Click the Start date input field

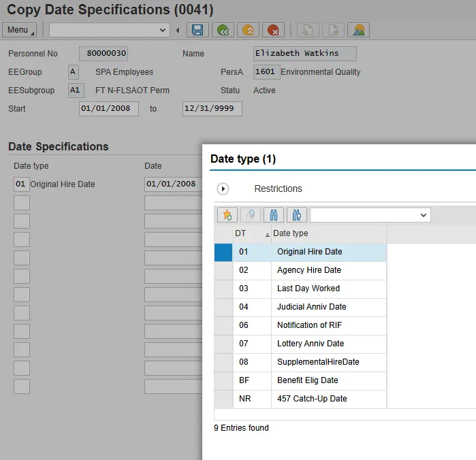coord(109,109)
